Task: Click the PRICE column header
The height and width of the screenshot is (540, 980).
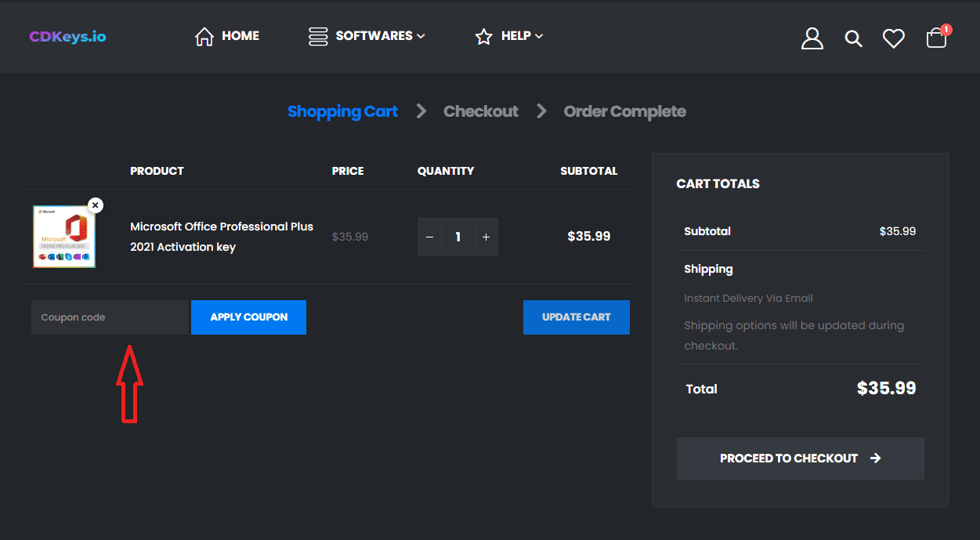Action: tap(348, 171)
